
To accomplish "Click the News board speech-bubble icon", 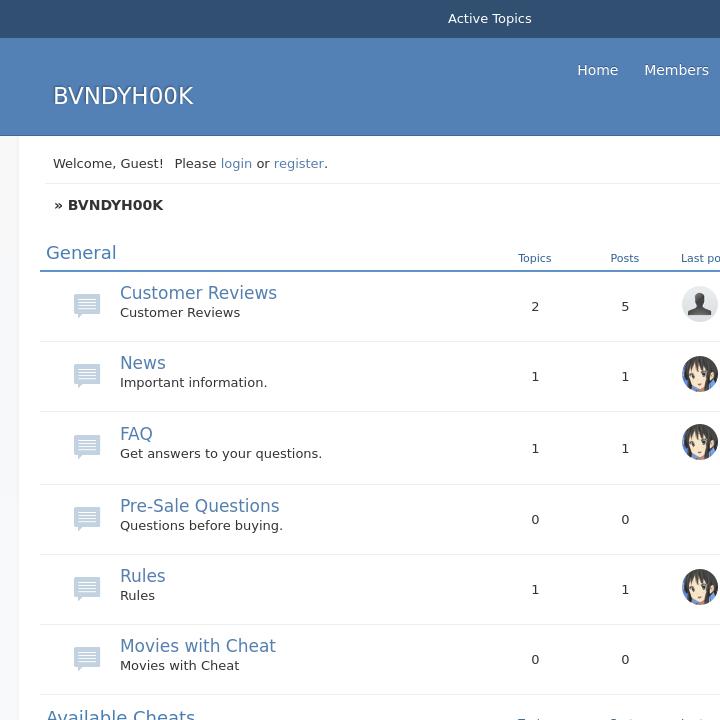I will (87, 375).
